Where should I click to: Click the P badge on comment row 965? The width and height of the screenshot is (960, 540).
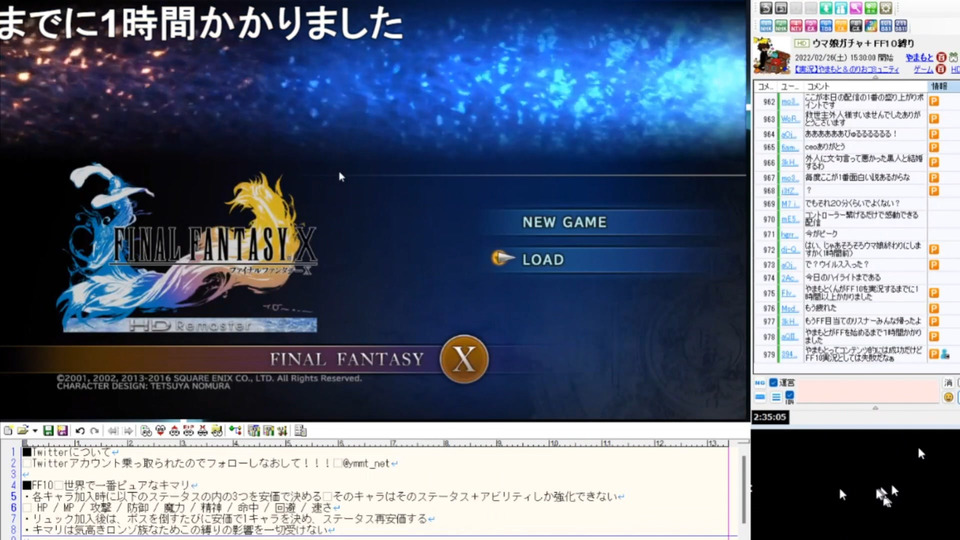click(934, 148)
